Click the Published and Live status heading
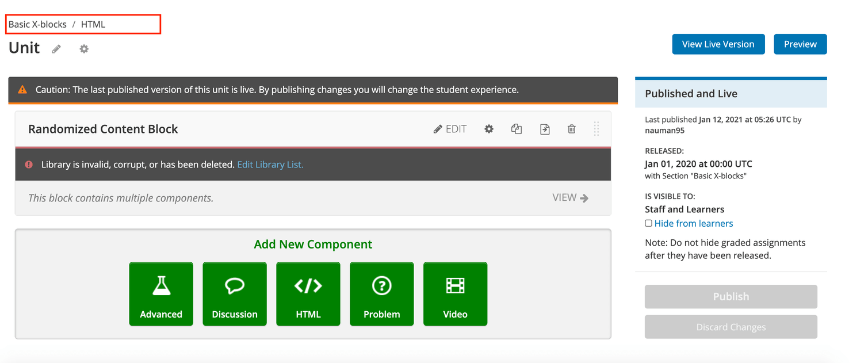Image resolution: width=868 pixels, height=363 pixels. coord(691,94)
